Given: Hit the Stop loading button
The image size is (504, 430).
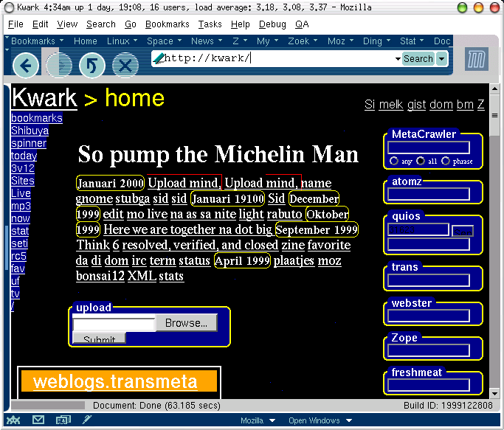Looking at the screenshot, I should coord(125,66).
